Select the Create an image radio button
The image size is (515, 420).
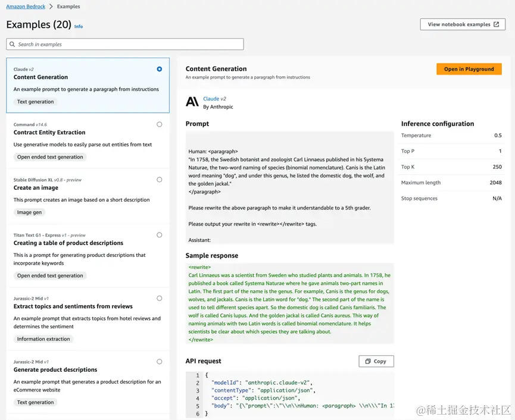pos(160,180)
